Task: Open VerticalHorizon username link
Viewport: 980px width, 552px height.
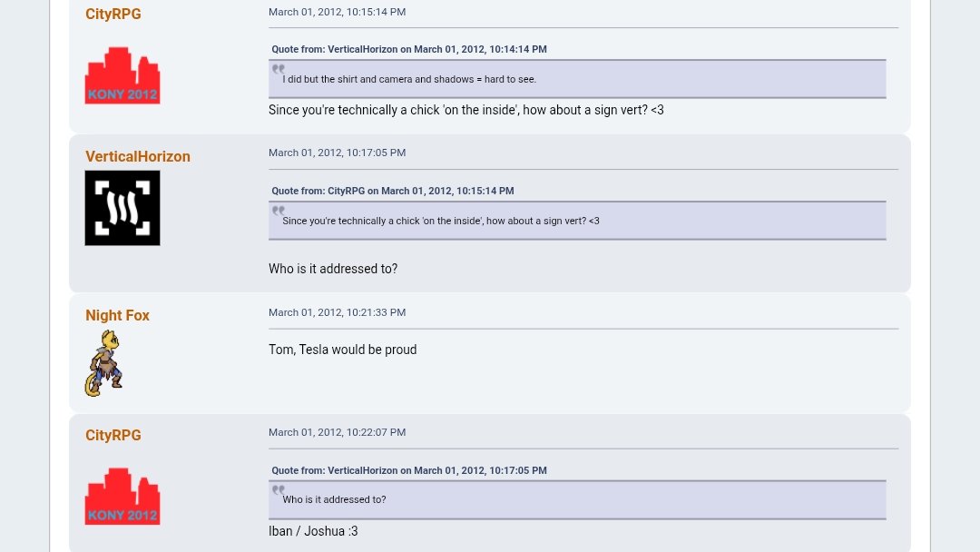Action: click(138, 156)
